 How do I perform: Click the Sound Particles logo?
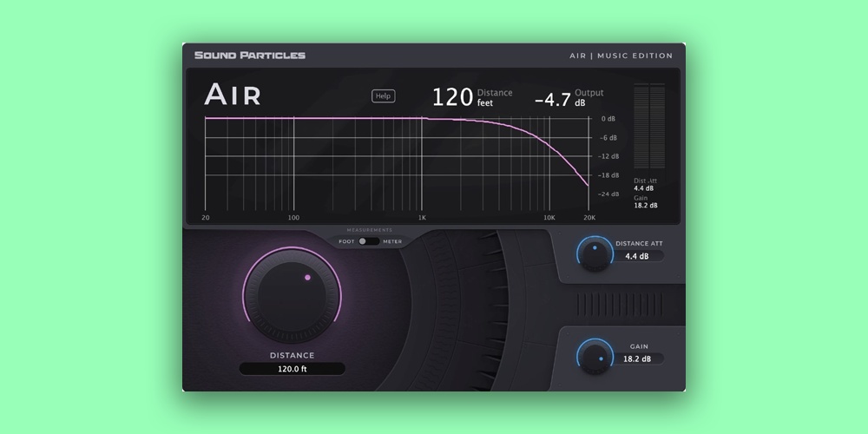[x=250, y=56]
